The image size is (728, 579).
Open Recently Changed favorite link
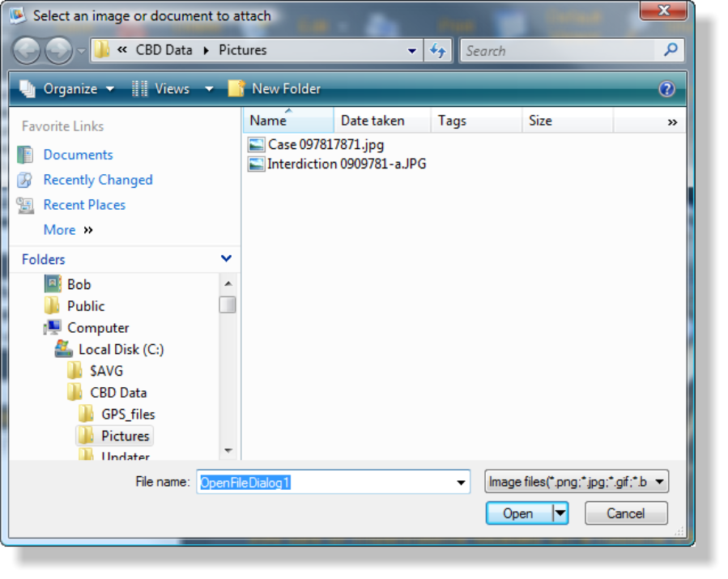coord(98,180)
